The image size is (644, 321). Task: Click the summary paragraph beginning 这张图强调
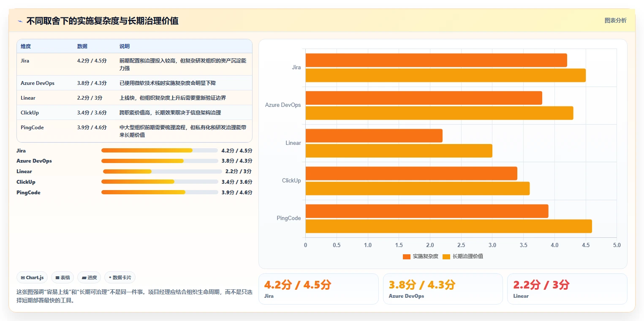click(135, 297)
